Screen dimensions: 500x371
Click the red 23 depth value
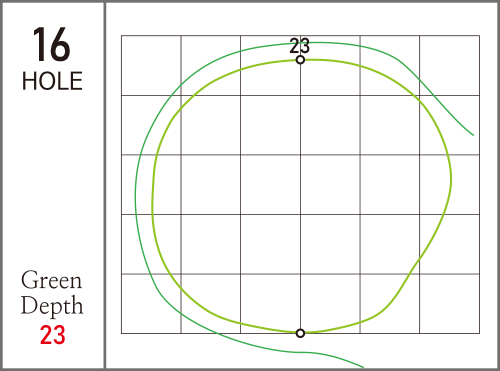[x=52, y=335]
